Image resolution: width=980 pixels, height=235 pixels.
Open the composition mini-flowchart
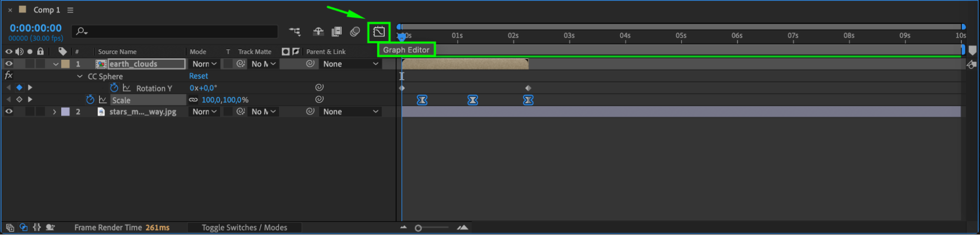[x=295, y=32]
